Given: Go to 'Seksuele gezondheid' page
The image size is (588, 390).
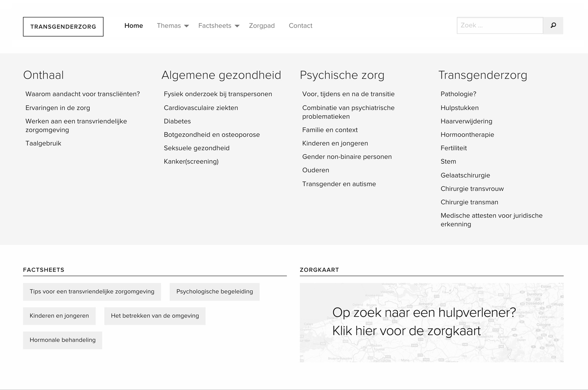Looking at the screenshot, I should 197,148.
